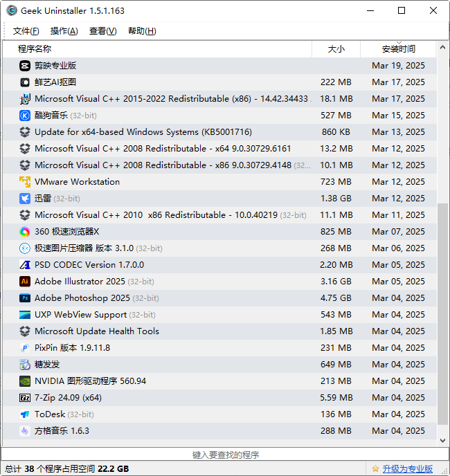
Task: Select the 7-Zip 24.09 (x64) name text
Action: [x=68, y=398]
